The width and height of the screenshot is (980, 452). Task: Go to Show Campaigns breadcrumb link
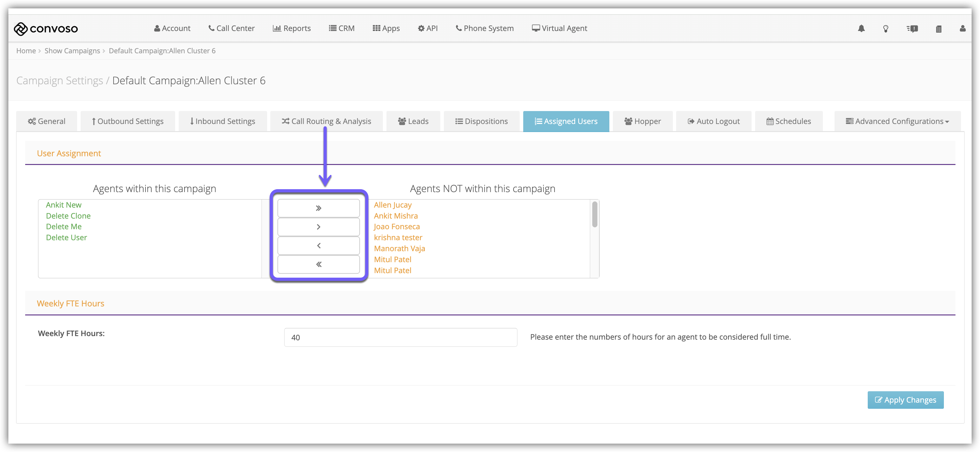(x=72, y=51)
